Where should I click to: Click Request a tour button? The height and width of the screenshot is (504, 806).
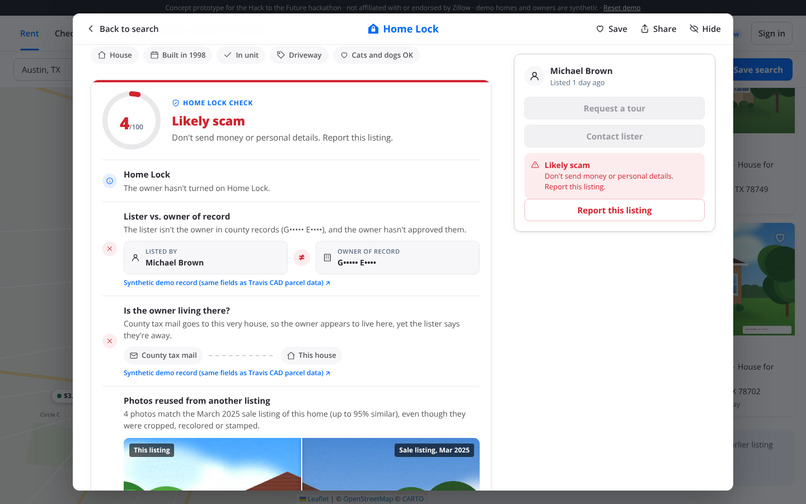pyautogui.click(x=614, y=109)
